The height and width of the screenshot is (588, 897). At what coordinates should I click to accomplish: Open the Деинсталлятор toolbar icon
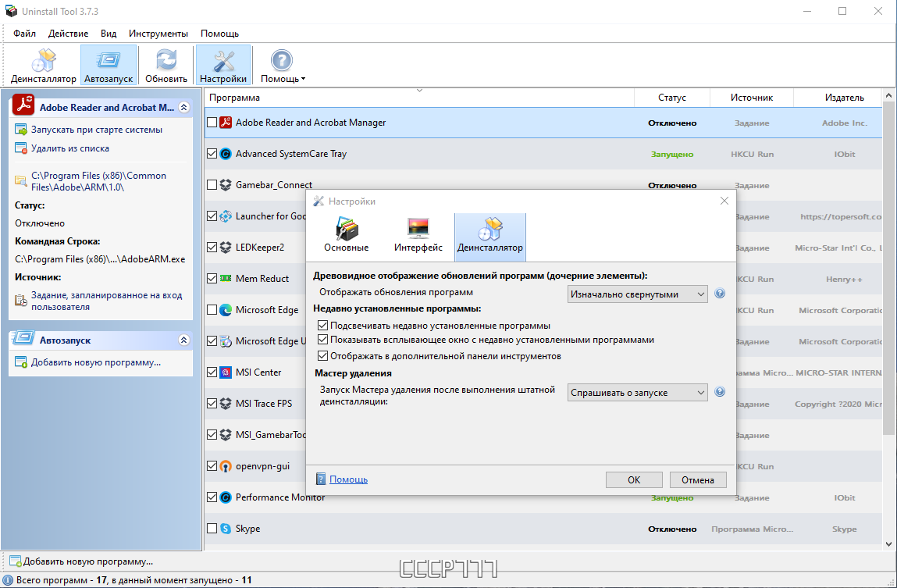[44, 66]
